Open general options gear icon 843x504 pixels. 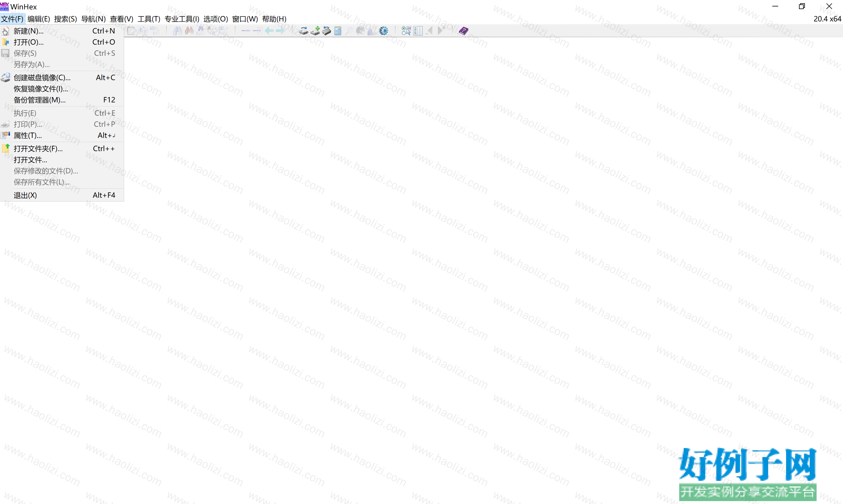[x=384, y=31]
